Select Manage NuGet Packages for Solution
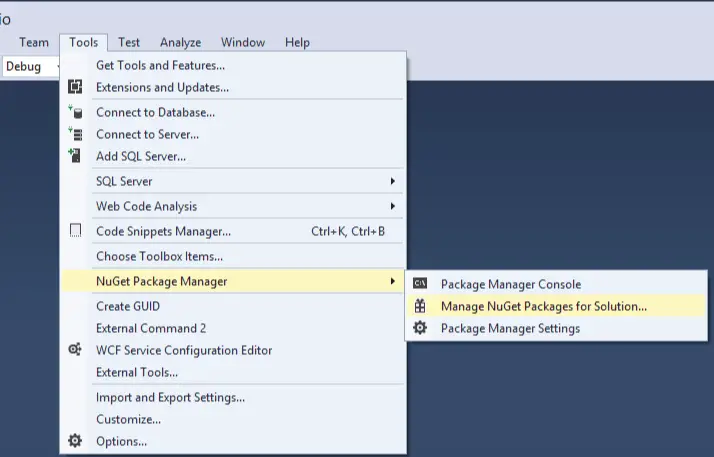This screenshot has width=714, height=457. tap(556, 306)
